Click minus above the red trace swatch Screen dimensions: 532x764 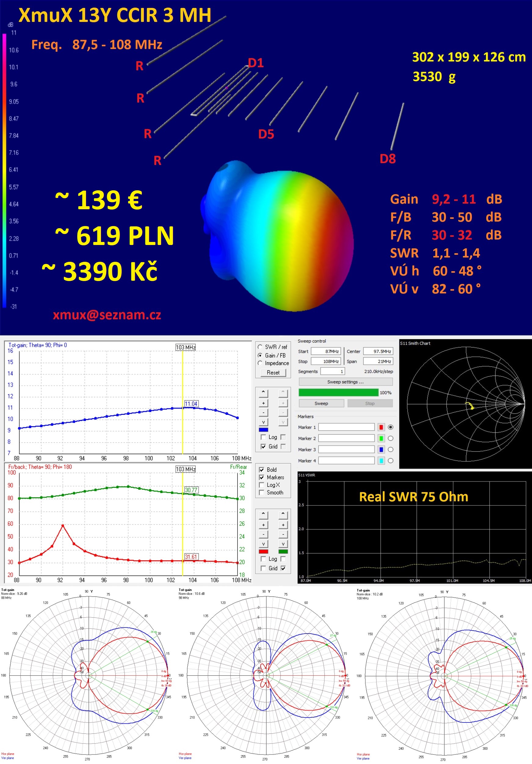click(263, 534)
